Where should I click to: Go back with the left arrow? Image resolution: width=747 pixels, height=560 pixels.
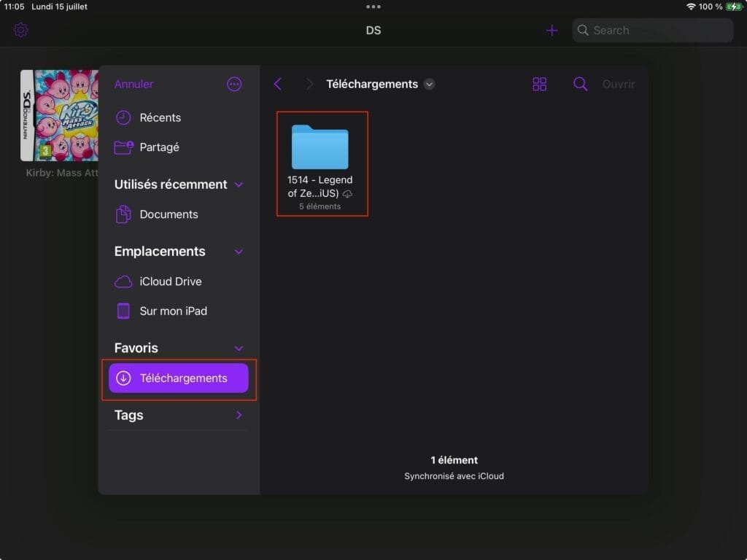[278, 84]
